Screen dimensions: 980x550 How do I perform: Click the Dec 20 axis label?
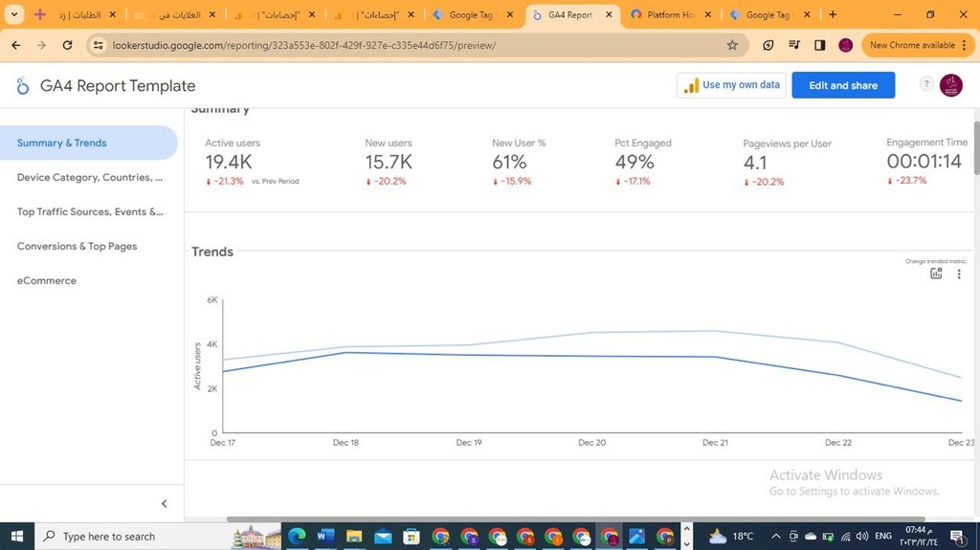click(x=591, y=443)
